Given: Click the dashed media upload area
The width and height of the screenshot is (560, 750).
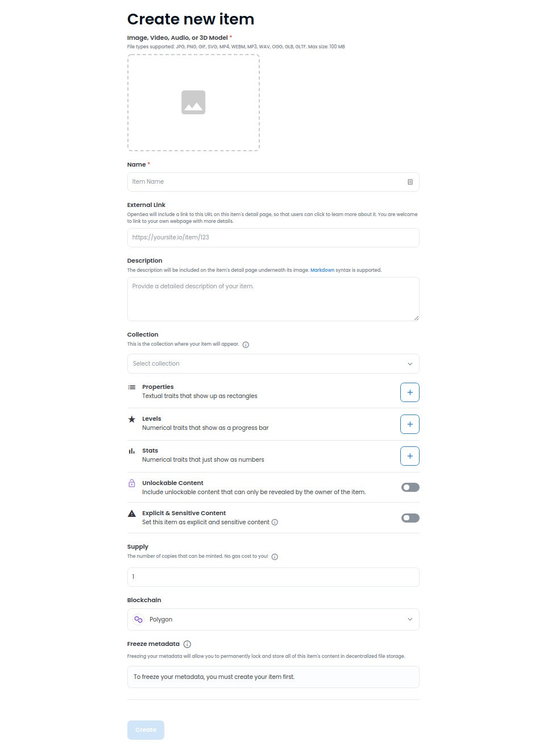Looking at the screenshot, I should [193, 103].
